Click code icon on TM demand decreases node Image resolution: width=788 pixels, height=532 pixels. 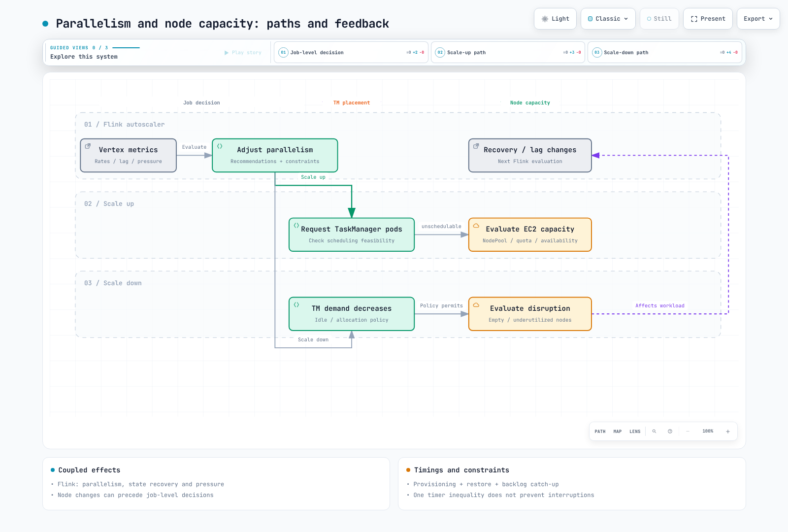click(296, 305)
